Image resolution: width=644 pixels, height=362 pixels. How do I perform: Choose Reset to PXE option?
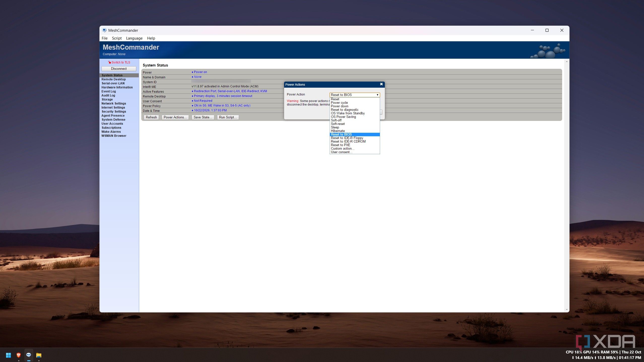tap(354, 145)
